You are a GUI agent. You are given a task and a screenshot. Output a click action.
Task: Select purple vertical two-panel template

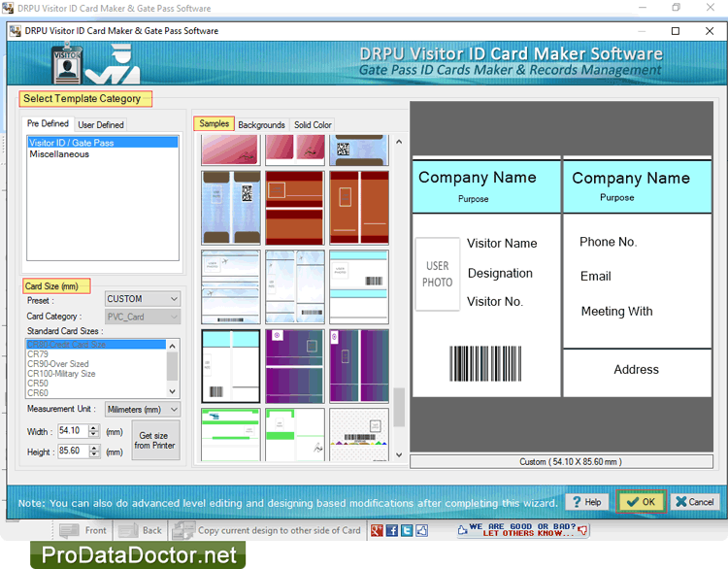coord(359,366)
